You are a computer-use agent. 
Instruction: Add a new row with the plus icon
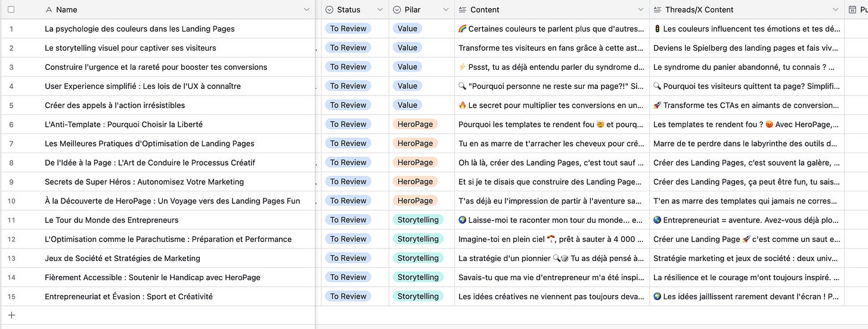11,315
